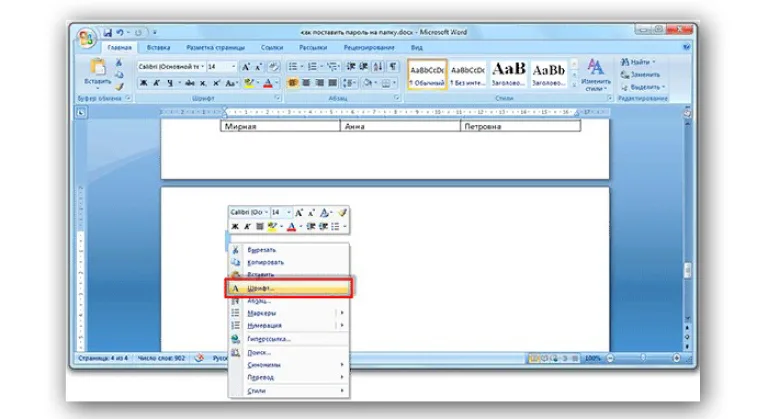This screenshot has width=768, height=419.
Task: Insert a numbered list from ribbon
Action: [x=312, y=67]
